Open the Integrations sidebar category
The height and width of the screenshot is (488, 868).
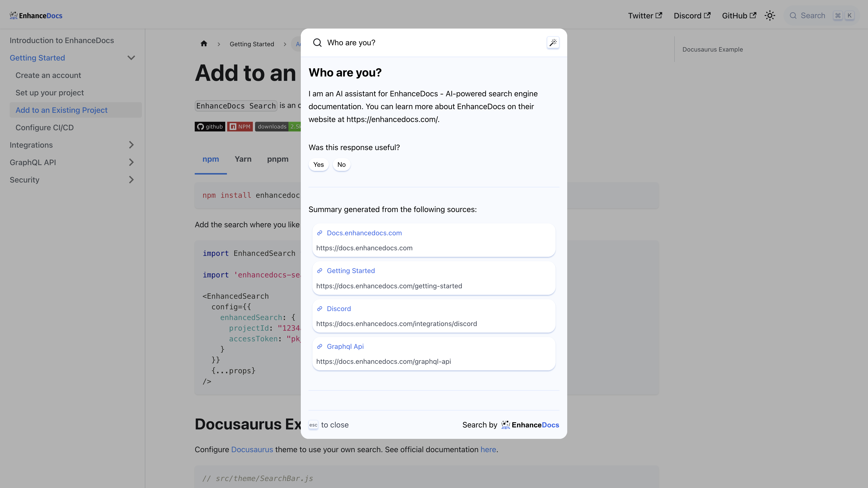[31, 145]
